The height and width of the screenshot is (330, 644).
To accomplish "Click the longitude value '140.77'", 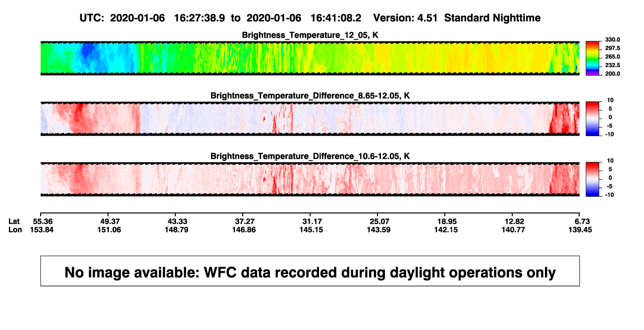I will [x=513, y=230].
